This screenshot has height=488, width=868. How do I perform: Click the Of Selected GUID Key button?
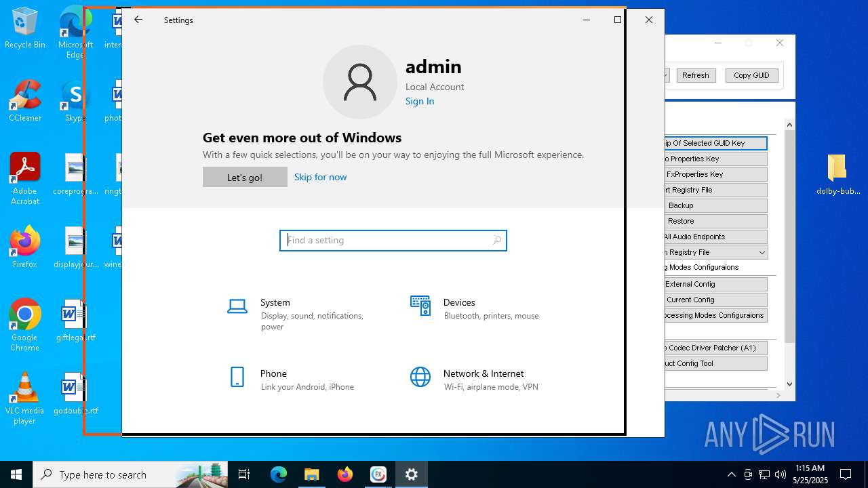716,143
